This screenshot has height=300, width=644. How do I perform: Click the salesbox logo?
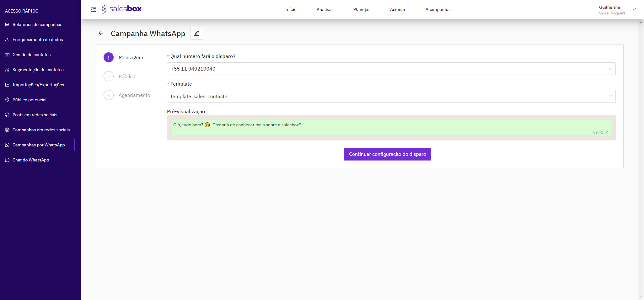121,9
